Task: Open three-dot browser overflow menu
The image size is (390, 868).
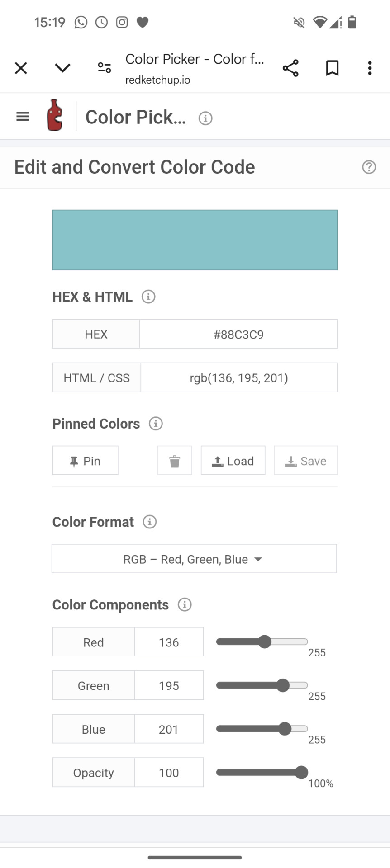Action: coord(370,68)
